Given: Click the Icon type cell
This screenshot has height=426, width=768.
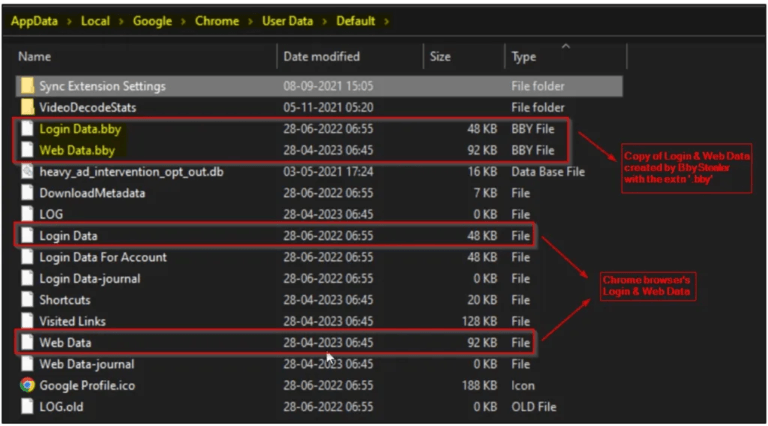Looking at the screenshot, I should pyautogui.click(x=523, y=385).
